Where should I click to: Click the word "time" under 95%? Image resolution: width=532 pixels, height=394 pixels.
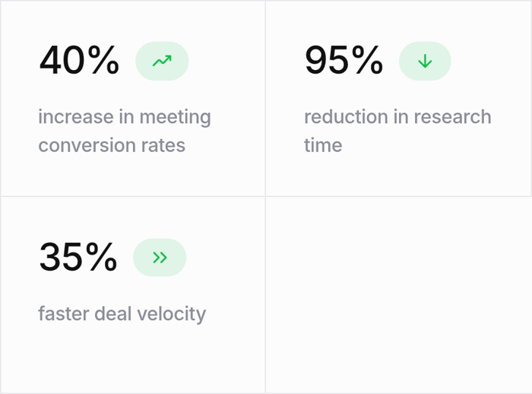coord(323,145)
